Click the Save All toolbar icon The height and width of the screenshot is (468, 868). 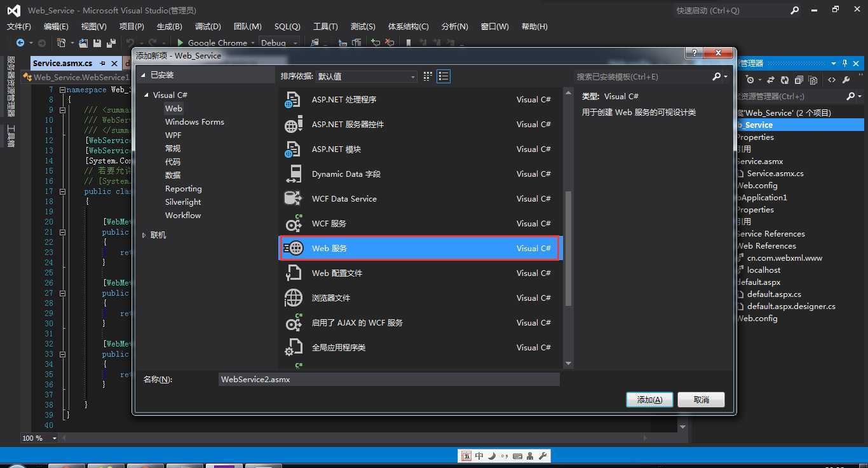click(111, 43)
